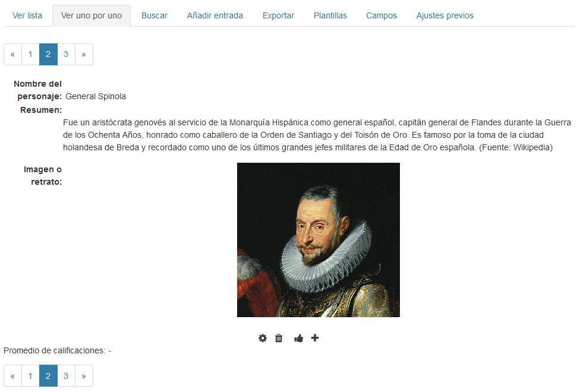Open the Plantillas tab

(x=330, y=15)
